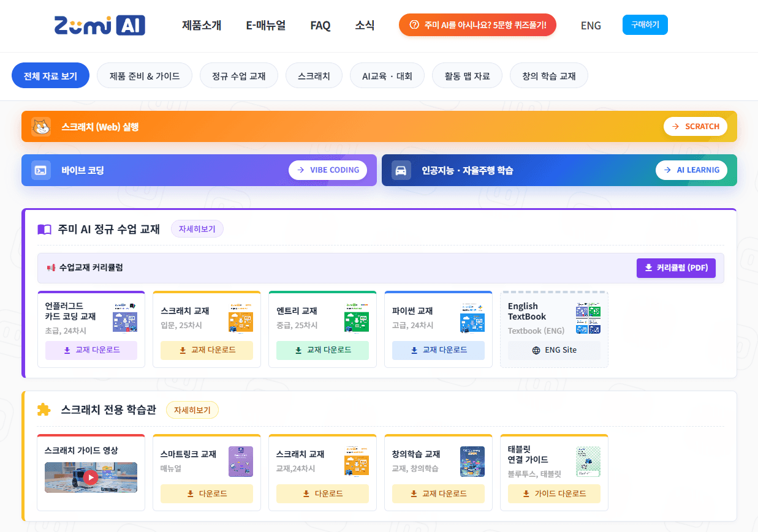
Task: Select the 전체 자료 보기 tab
Action: pos(50,76)
